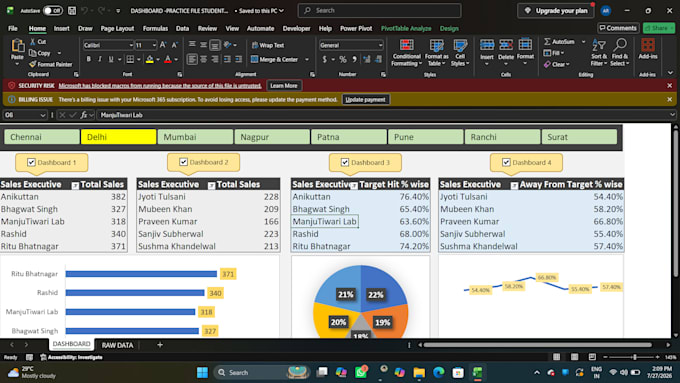The image size is (680, 383).
Task: Click the horizontal scrollbar thumb
Action: click(x=538, y=345)
